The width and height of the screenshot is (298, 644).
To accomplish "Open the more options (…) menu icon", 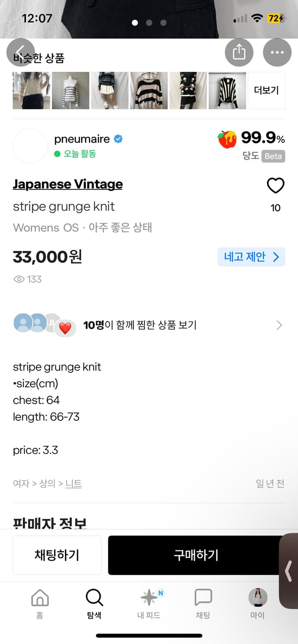I will (x=277, y=52).
